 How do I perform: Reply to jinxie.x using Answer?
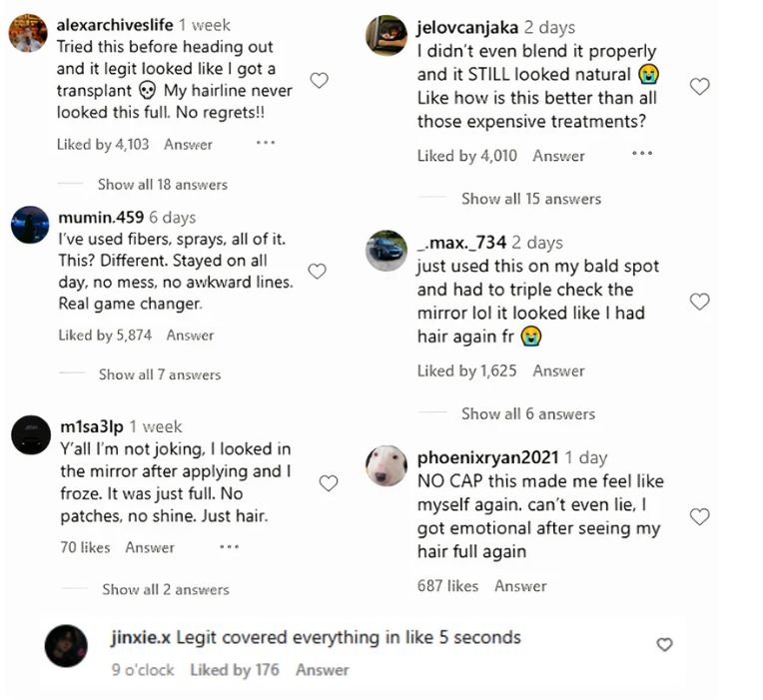(322, 670)
